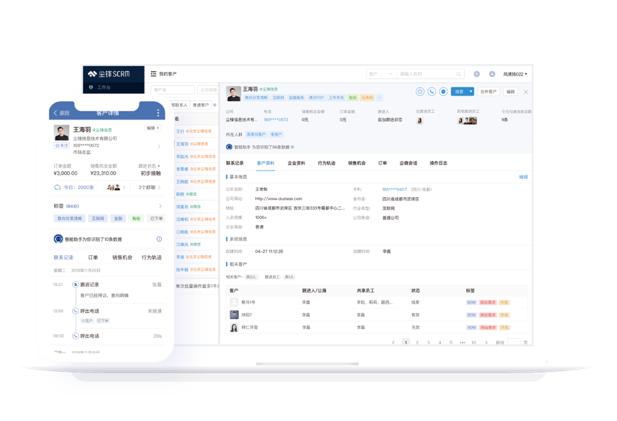Go to page 3 in pagination
This screenshot has width=617, height=421.
[x=429, y=342]
